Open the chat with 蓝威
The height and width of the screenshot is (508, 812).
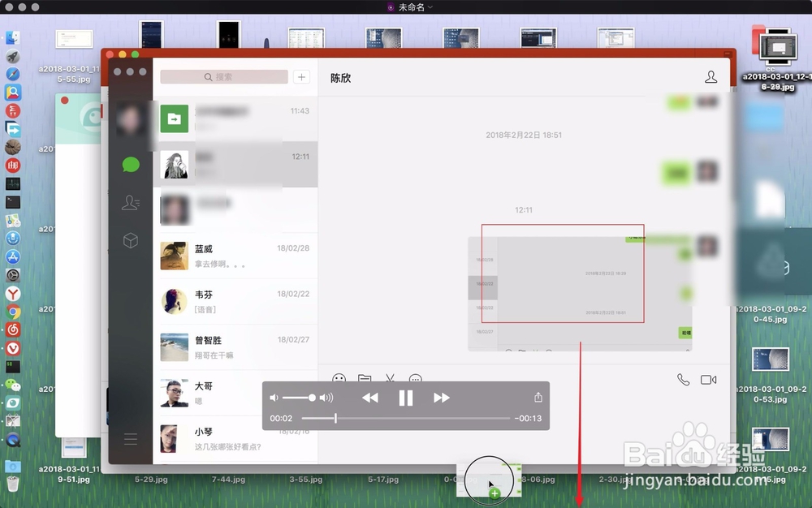click(235, 256)
